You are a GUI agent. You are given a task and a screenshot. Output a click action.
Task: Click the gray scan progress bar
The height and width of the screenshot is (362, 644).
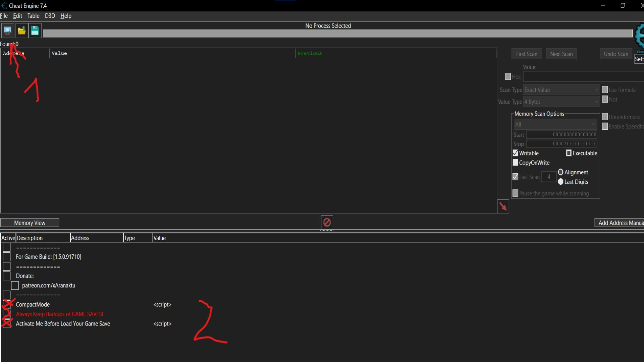click(x=337, y=33)
